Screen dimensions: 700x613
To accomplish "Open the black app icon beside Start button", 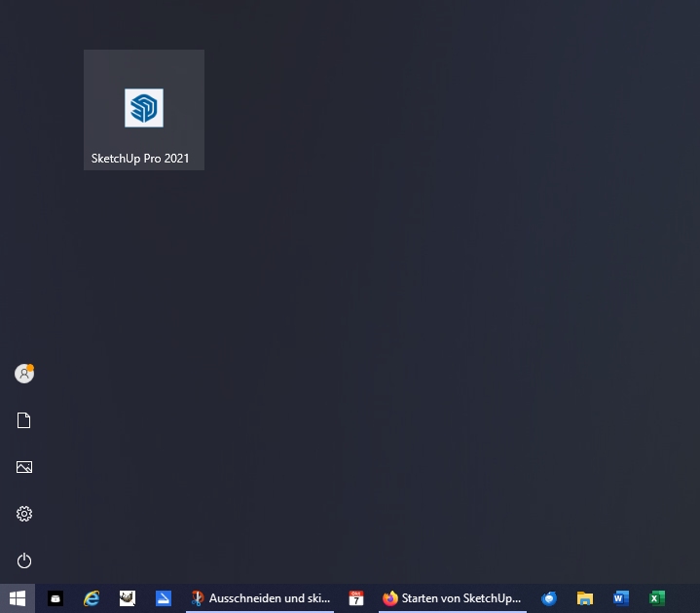I will (x=55, y=598).
